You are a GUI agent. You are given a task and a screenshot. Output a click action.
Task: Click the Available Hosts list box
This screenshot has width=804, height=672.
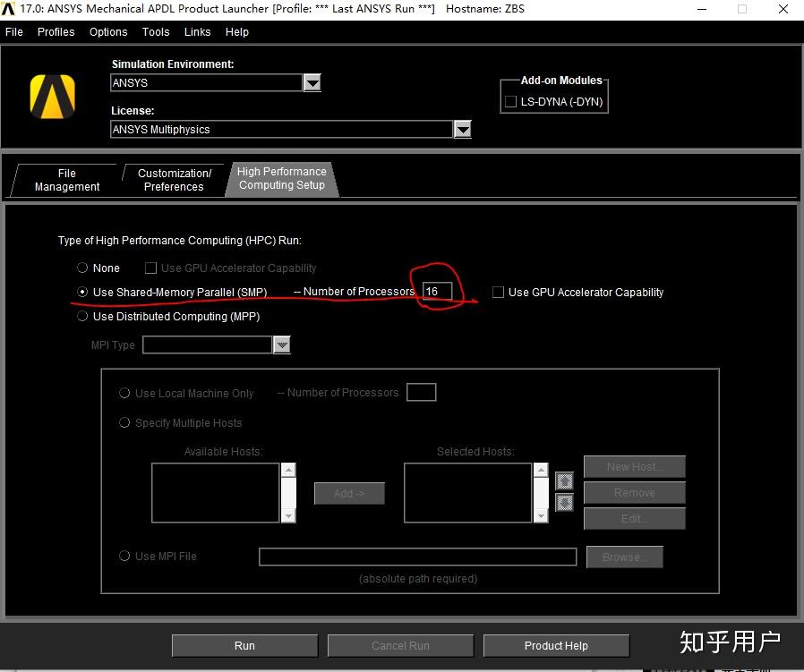point(216,493)
